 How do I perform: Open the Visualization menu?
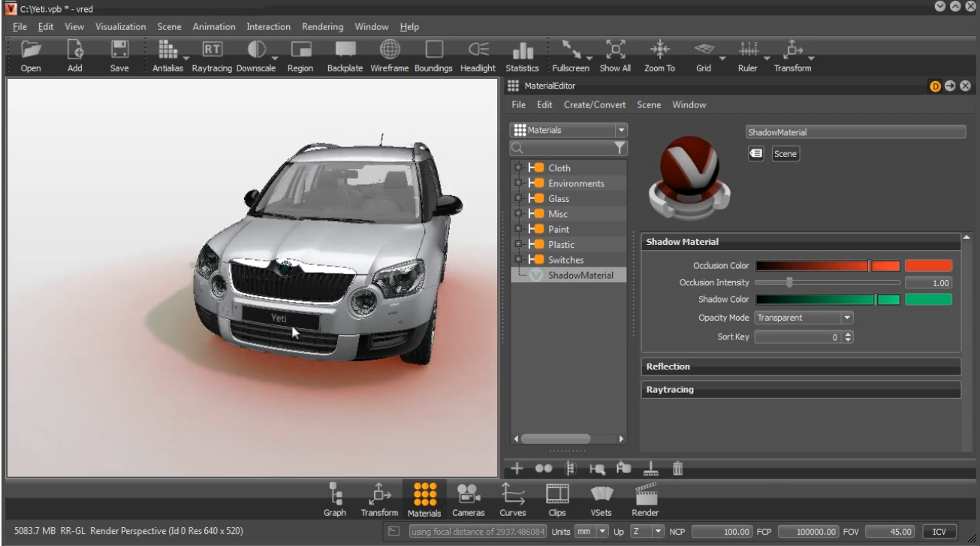click(120, 26)
